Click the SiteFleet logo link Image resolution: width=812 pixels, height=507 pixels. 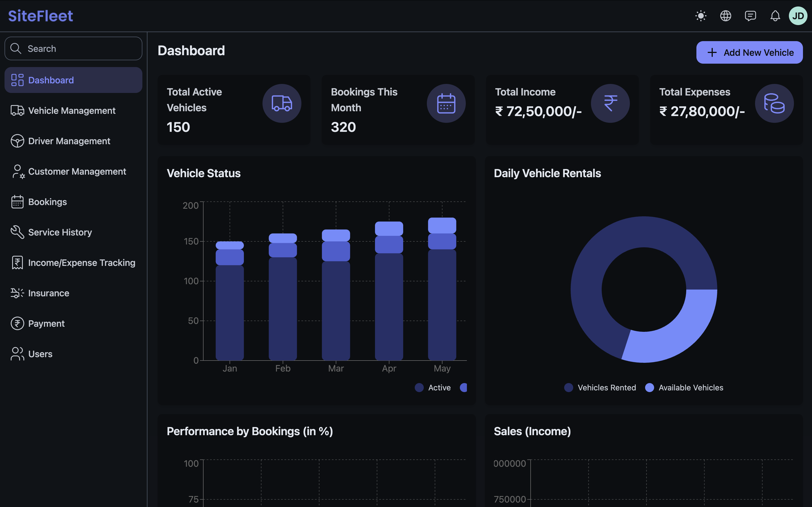(41, 16)
